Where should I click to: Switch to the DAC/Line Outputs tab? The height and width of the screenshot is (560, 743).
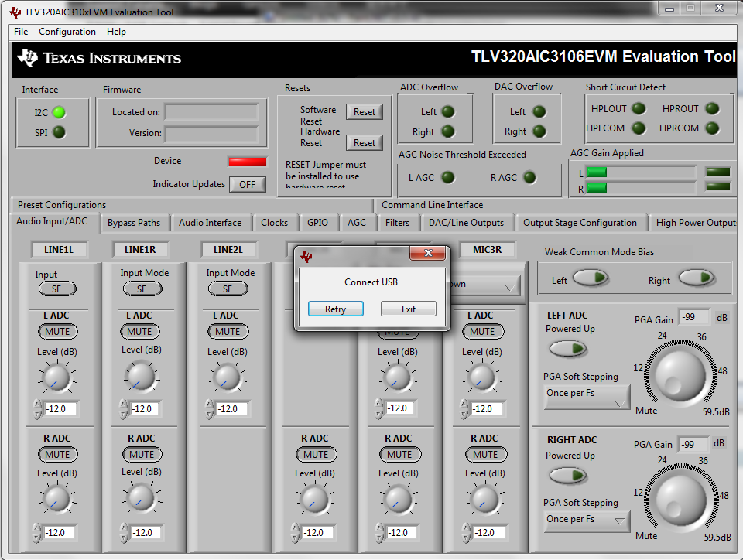466,223
